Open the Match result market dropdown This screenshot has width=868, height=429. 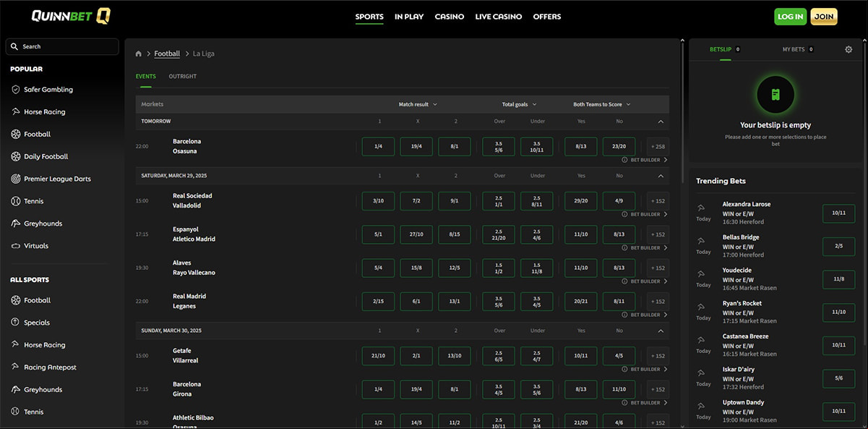pos(418,104)
